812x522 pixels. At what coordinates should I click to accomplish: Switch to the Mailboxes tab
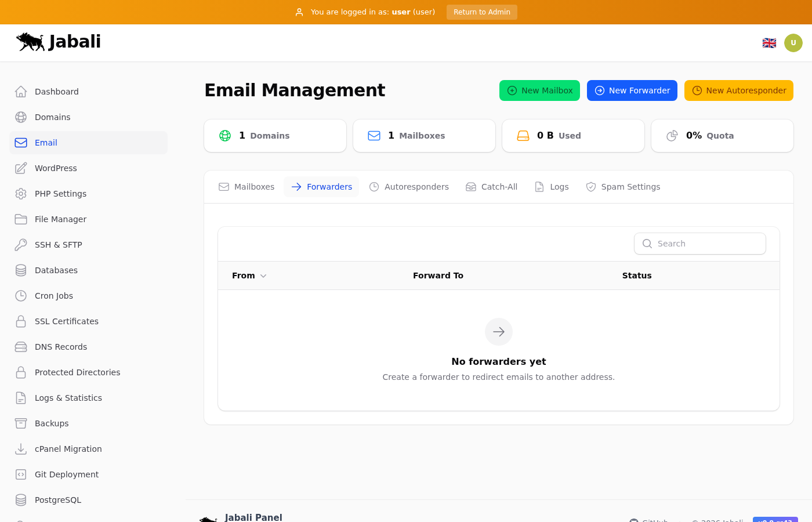[x=246, y=187]
